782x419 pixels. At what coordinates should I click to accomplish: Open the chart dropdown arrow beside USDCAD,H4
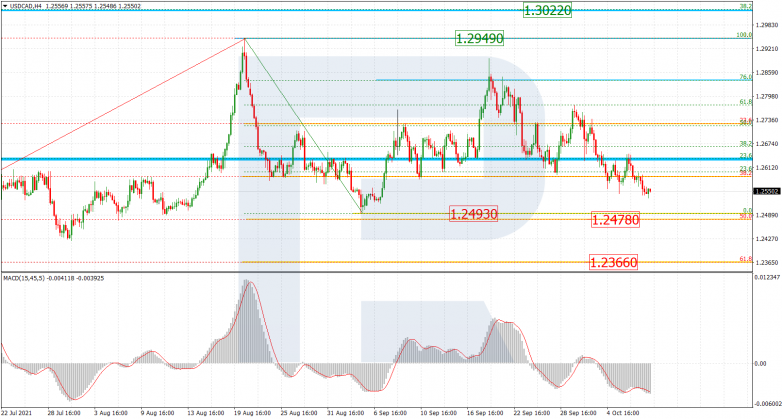click(x=5, y=6)
